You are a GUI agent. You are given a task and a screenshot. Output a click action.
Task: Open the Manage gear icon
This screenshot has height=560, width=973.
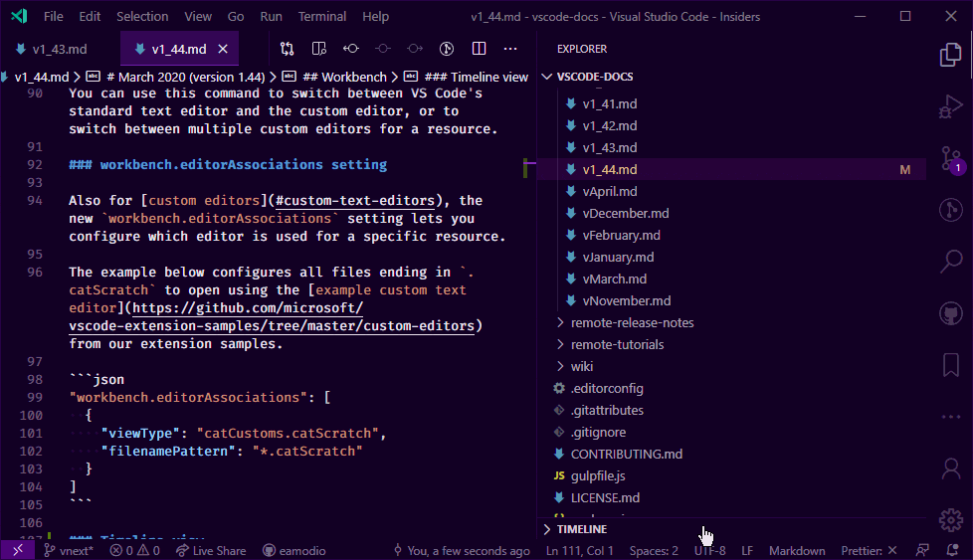click(950, 518)
